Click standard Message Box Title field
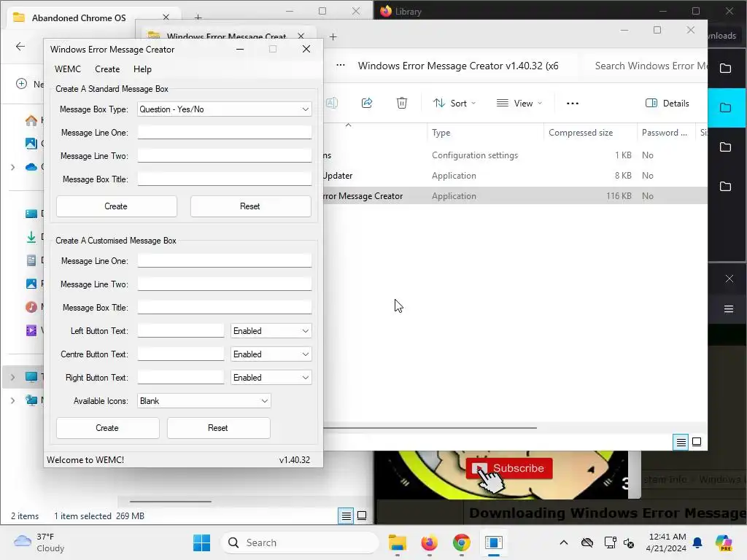747x560 pixels. coord(225,179)
